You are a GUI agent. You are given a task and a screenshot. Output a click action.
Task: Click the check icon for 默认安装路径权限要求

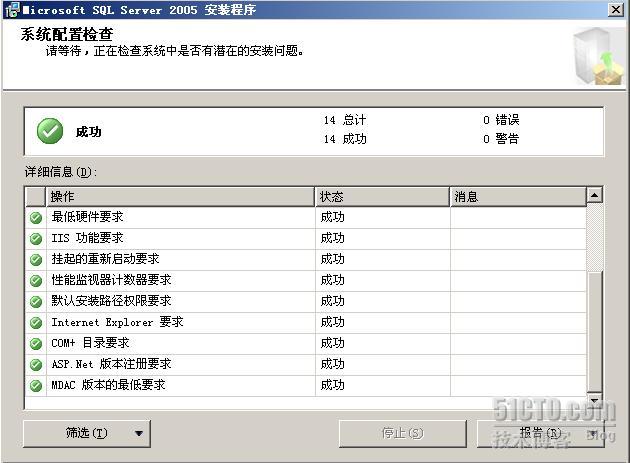36,301
